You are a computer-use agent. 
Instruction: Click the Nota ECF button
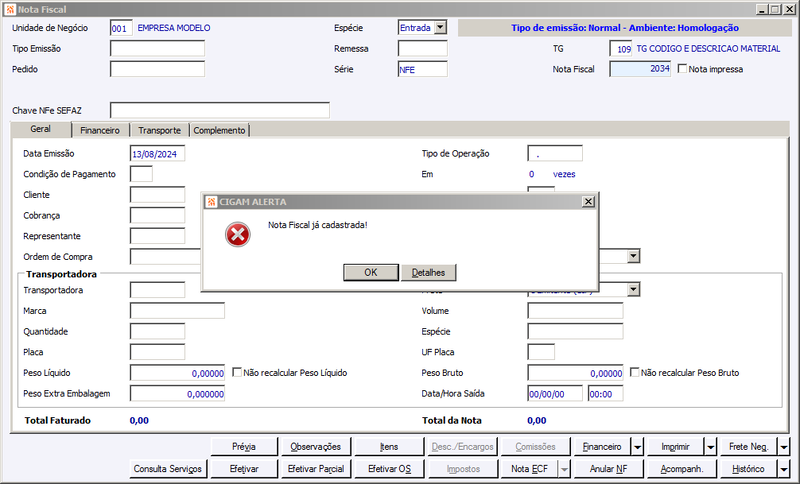(530, 469)
